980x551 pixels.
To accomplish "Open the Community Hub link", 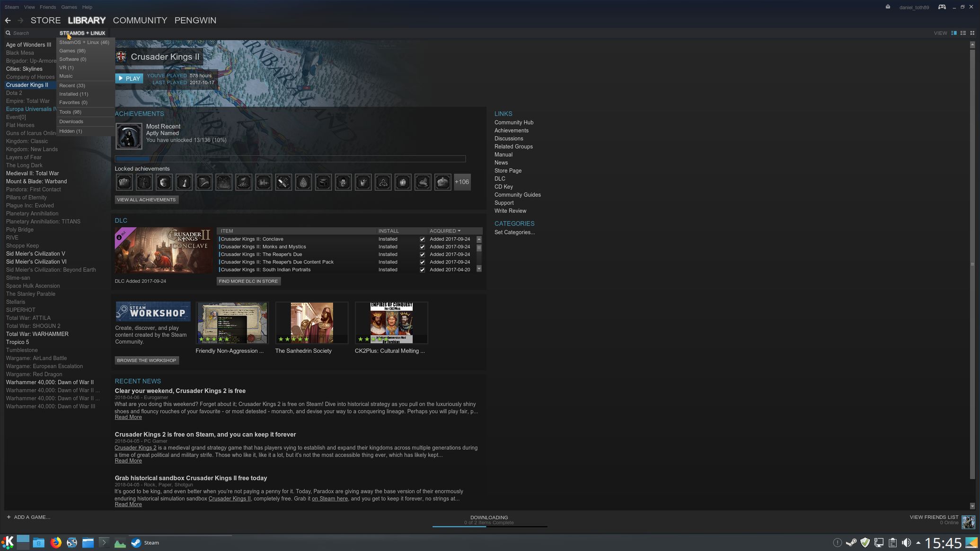I will point(514,122).
